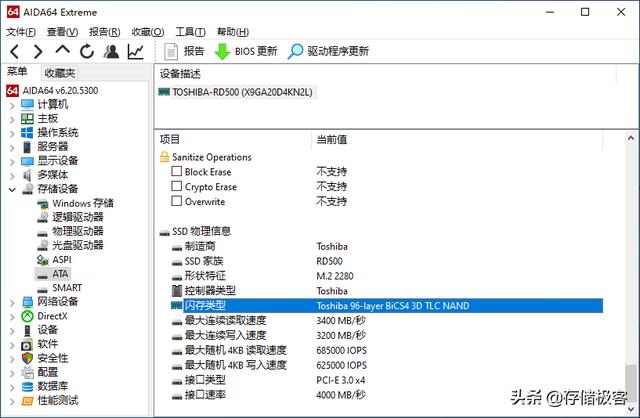Expand the 服务器 tree node
This screenshot has height=418, width=640.
[12, 147]
